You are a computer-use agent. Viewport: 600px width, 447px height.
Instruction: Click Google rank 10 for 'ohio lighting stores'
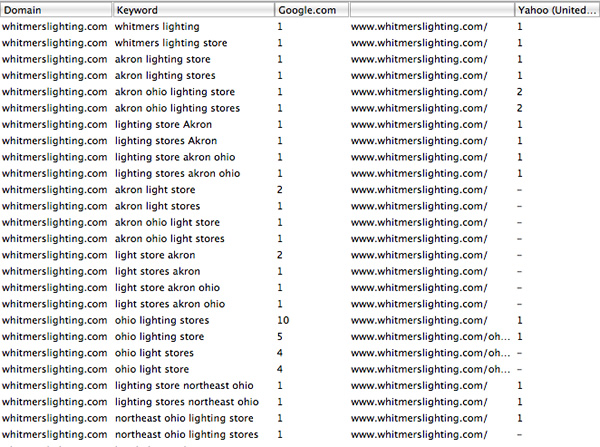tap(283, 320)
